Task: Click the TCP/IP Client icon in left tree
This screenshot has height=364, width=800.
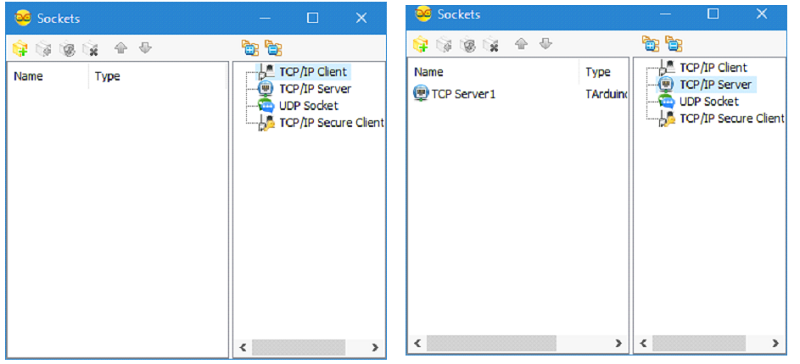Action: click(x=266, y=72)
